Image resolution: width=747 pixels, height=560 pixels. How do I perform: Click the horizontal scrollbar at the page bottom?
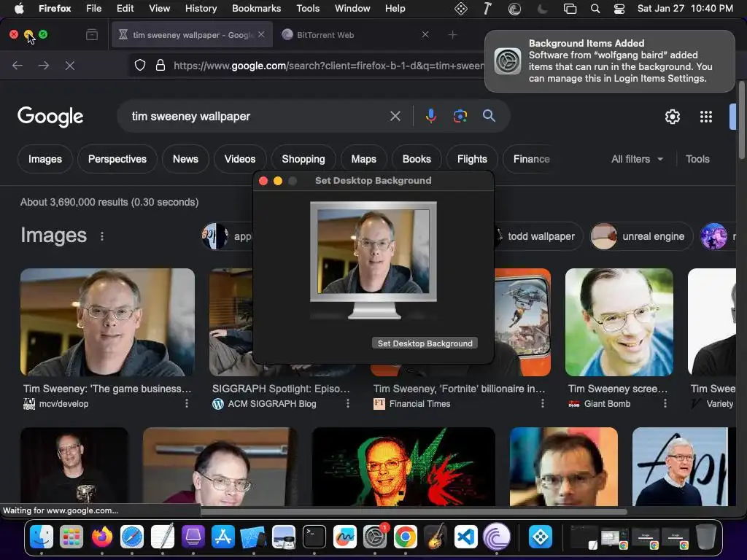[414, 512]
